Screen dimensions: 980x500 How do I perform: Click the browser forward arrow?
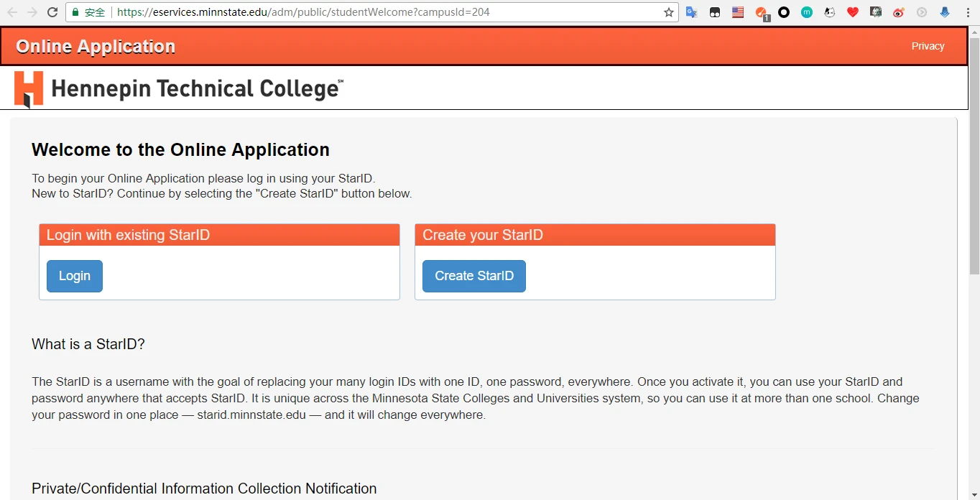32,12
